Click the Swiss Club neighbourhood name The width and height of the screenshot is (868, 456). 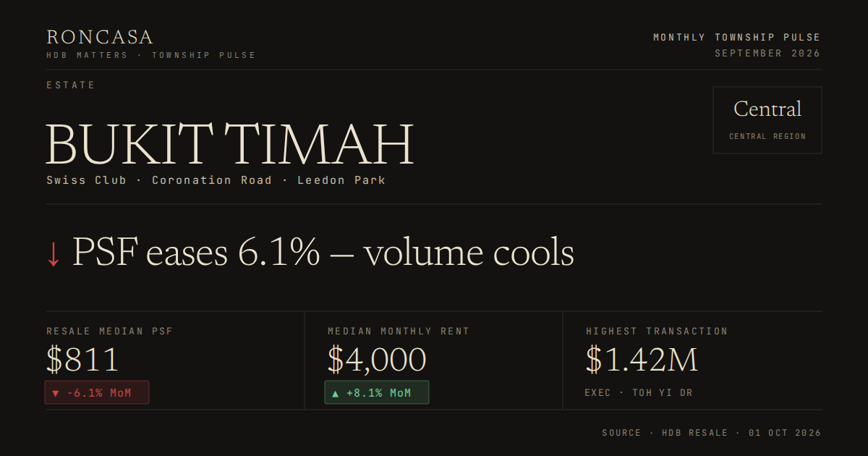point(86,180)
